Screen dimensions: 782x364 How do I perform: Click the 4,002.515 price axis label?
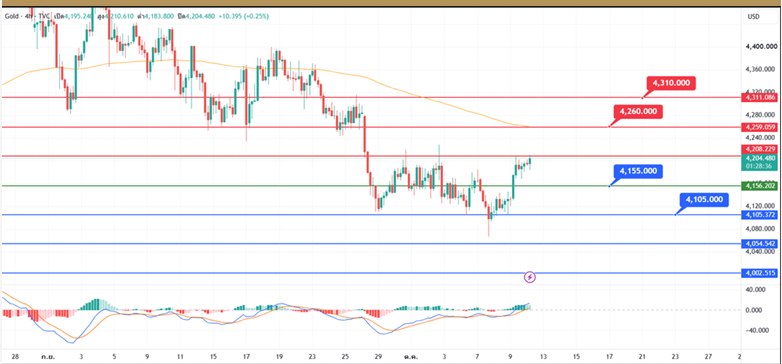coord(760,273)
